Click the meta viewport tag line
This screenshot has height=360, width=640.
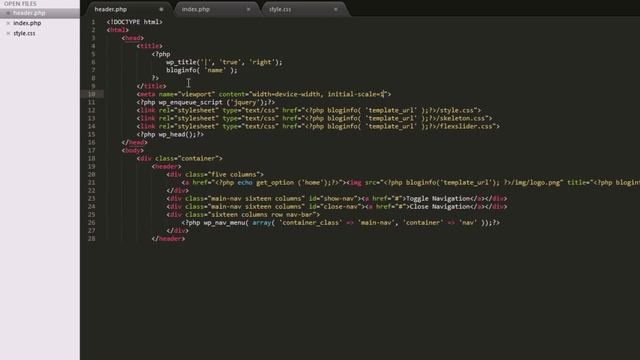tap(264, 94)
